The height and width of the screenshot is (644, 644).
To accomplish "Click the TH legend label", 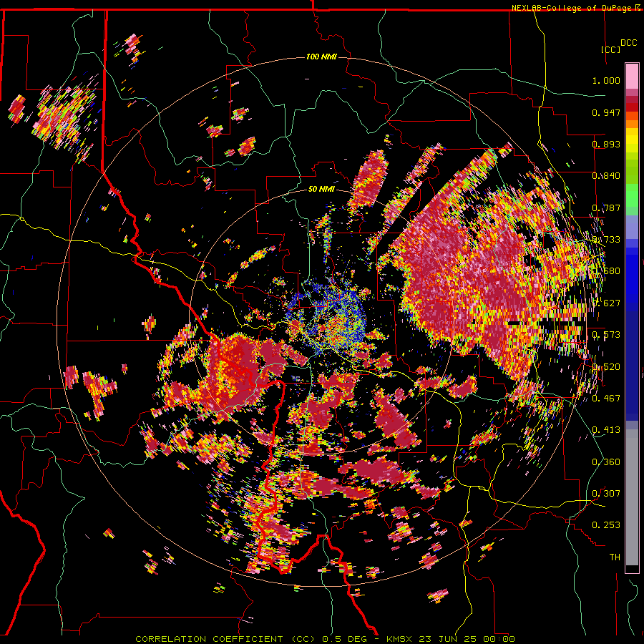I will 615,557.
